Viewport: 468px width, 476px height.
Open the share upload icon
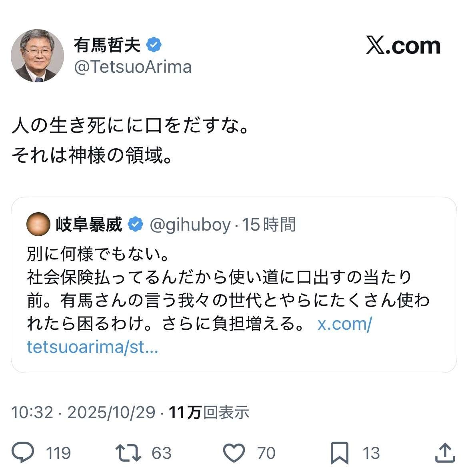(445, 453)
